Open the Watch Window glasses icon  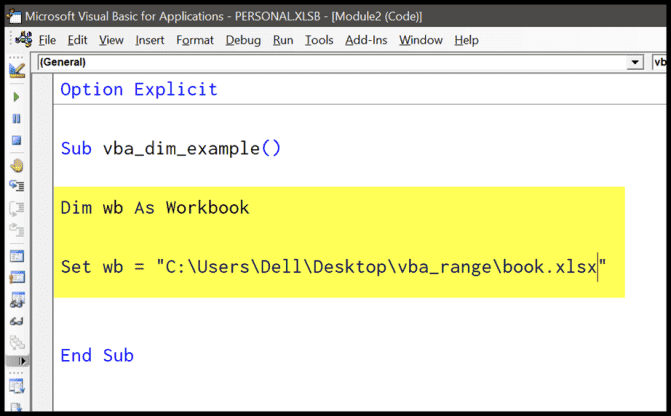point(16,299)
